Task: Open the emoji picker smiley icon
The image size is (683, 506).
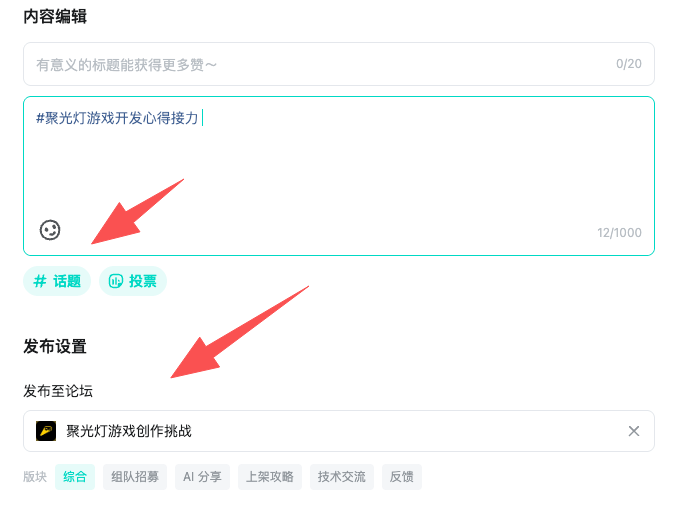Action: pyautogui.click(x=50, y=230)
